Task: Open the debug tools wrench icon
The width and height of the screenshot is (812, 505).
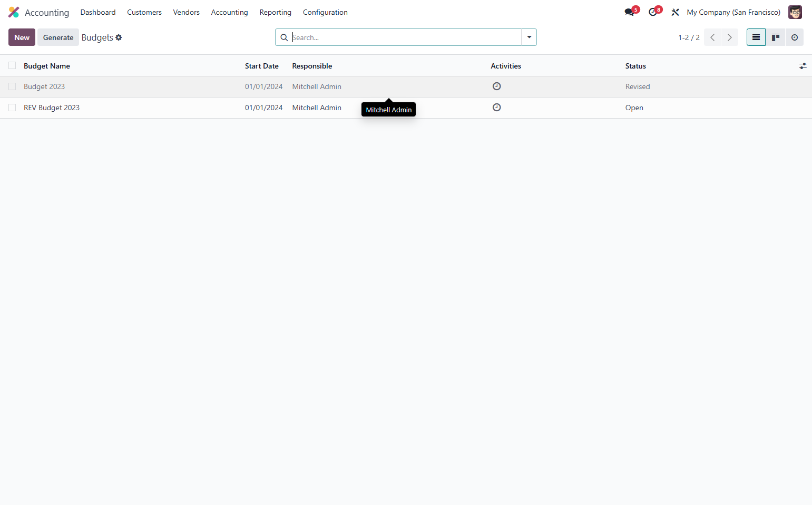Action: [675, 12]
